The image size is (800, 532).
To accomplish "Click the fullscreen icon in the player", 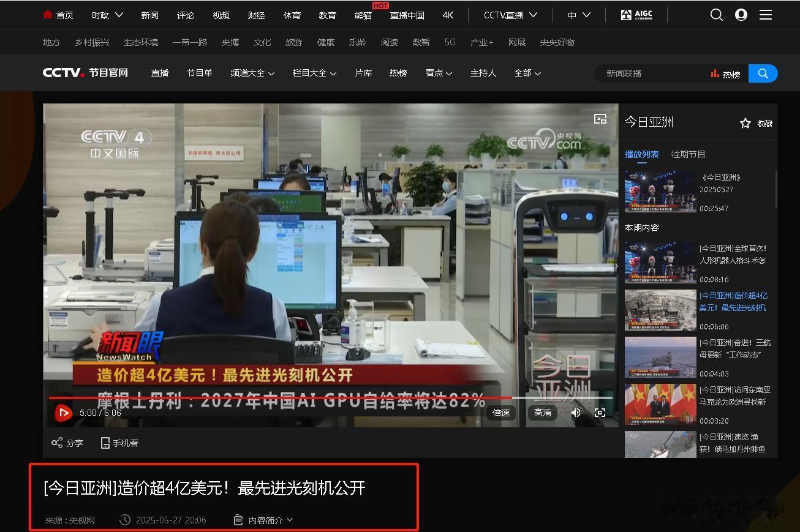I will coord(600,413).
